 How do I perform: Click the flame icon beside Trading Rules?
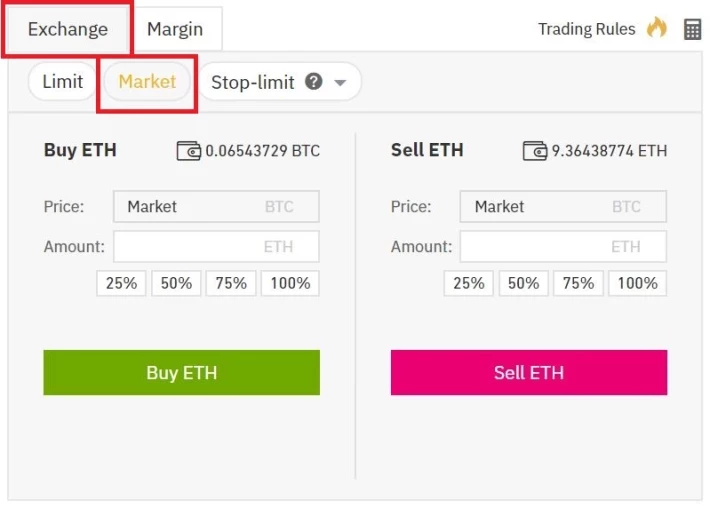pos(657,28)
